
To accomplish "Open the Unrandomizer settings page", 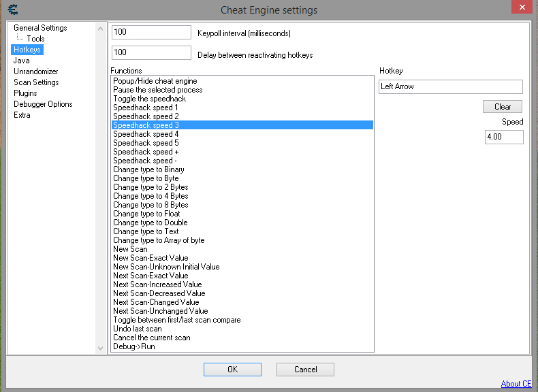I will 36,71.
